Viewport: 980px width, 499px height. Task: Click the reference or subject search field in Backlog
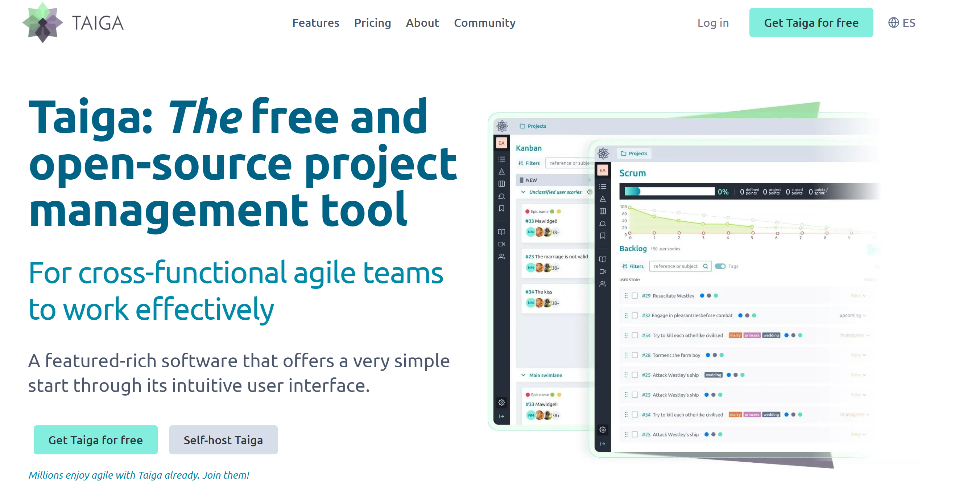tap(681, 266)
